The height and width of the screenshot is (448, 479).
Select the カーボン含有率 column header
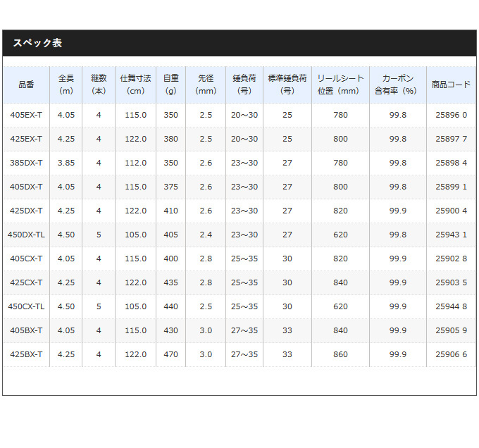pyautogui.click(x=398, y=85)
